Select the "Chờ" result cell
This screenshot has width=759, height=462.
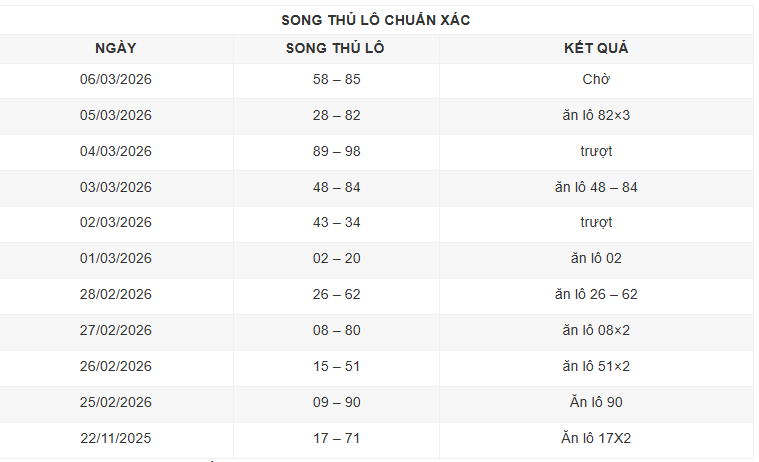point(596,79)
